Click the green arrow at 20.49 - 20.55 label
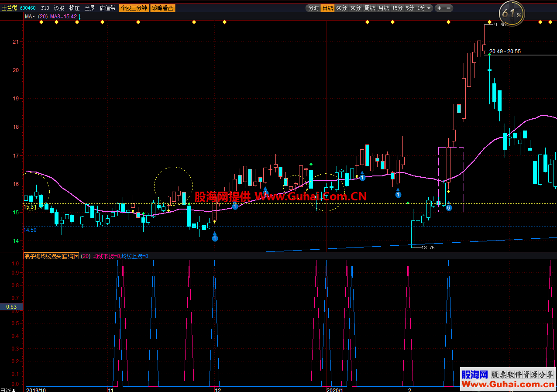Screen dimensions: 557x392 click(x=489, y=55)
